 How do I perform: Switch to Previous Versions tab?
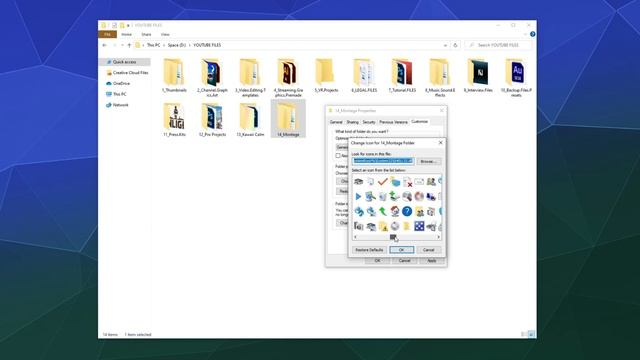[x=393, y=122]
